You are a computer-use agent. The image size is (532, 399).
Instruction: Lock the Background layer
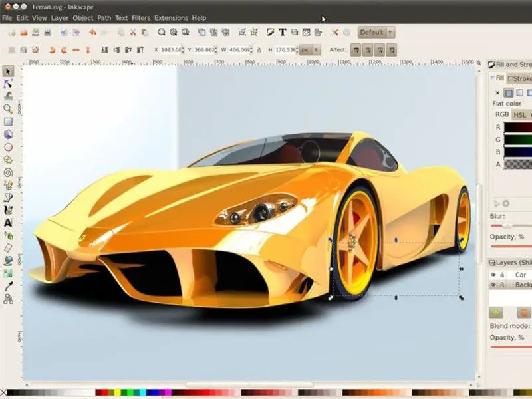click(502, 285)
